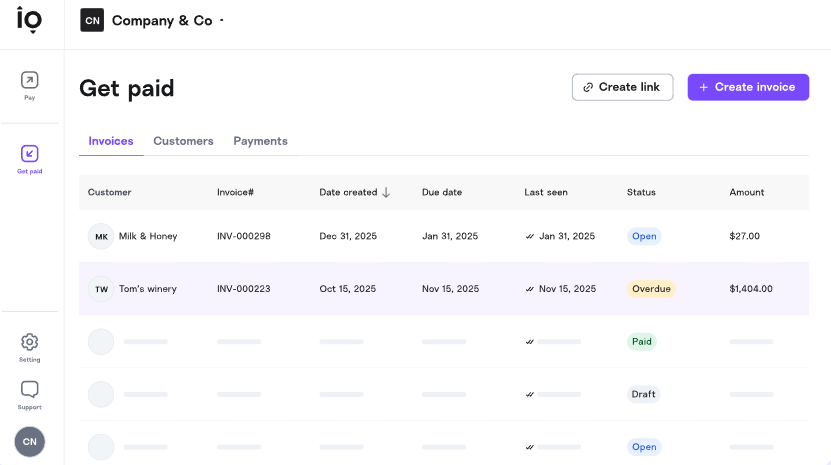
Task: Click the Overdue status badge
Action: (x=651, y=289)
